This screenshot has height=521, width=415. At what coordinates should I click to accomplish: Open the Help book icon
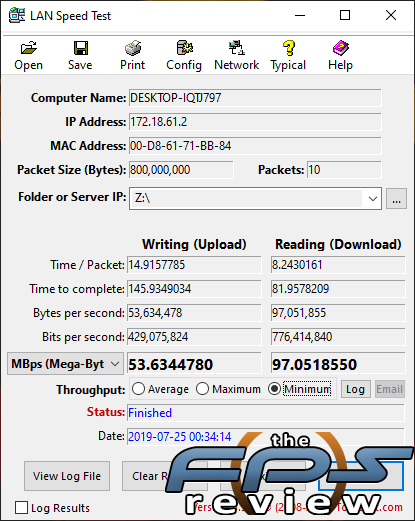[x=340, y=48]
